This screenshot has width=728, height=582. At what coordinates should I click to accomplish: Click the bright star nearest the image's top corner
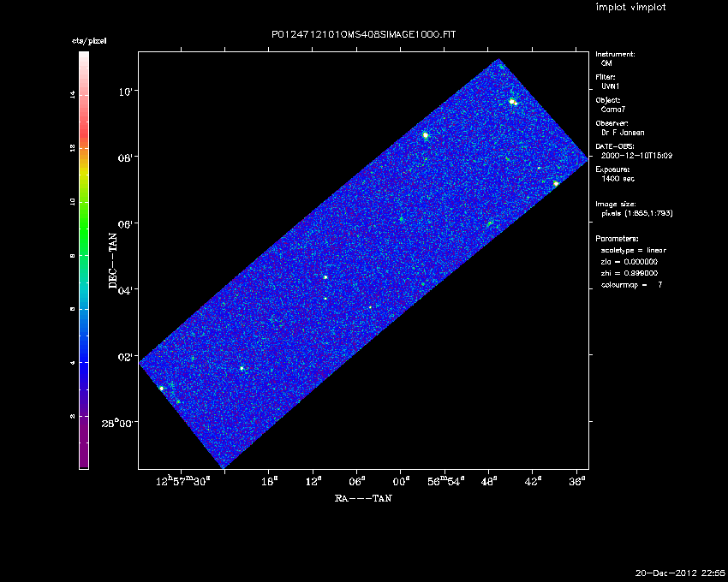512,102
